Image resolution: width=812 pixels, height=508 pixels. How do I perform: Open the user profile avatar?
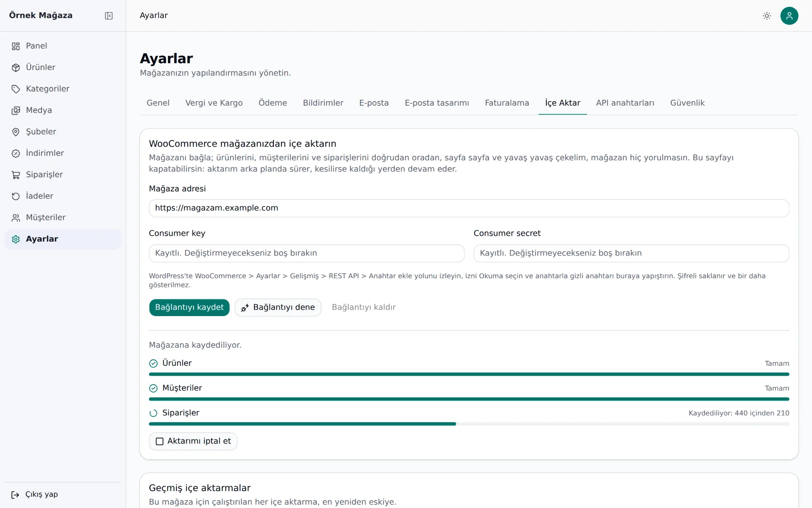789,16
